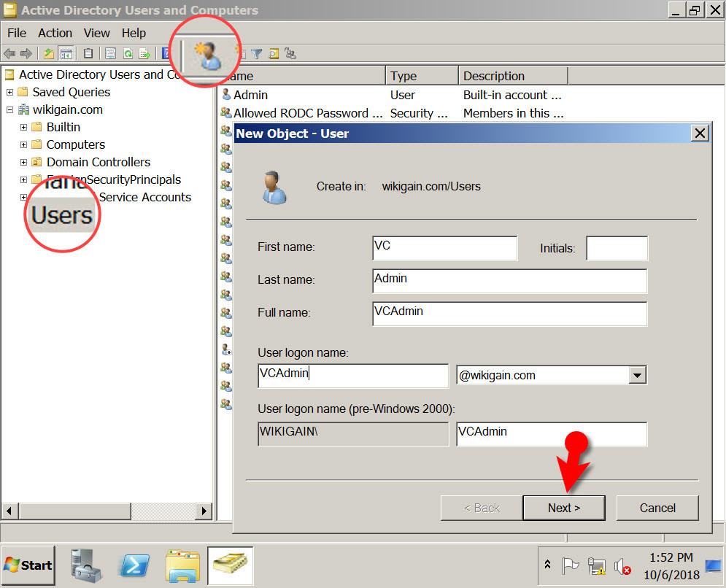Viewport: 726px width, 588px height.
Task: Expand the Domain Controllers node
Action: click(23, 162)
